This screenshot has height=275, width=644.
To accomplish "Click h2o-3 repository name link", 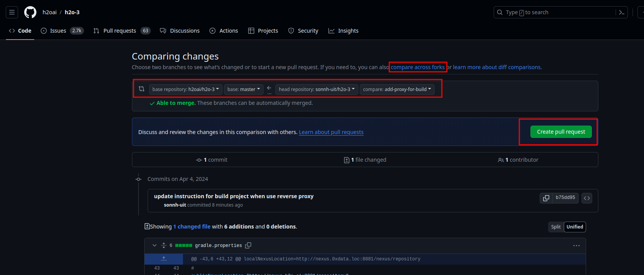I will [72, 12].
